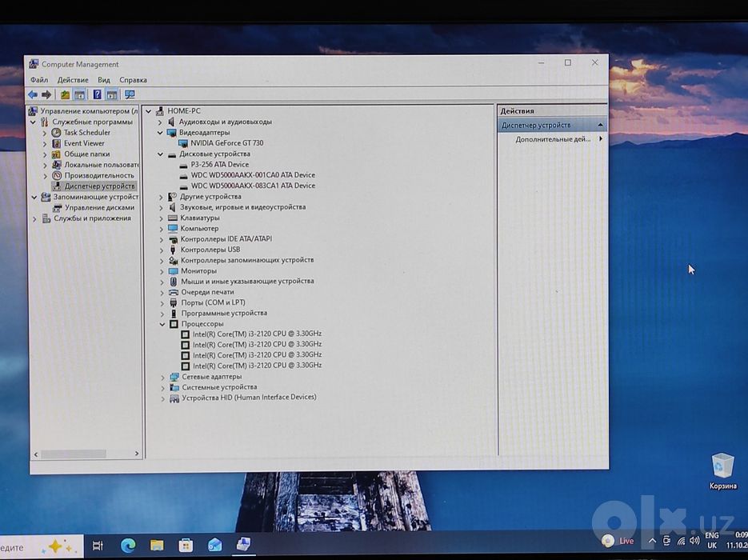Open the Файл menu

(x=39, y=80)
